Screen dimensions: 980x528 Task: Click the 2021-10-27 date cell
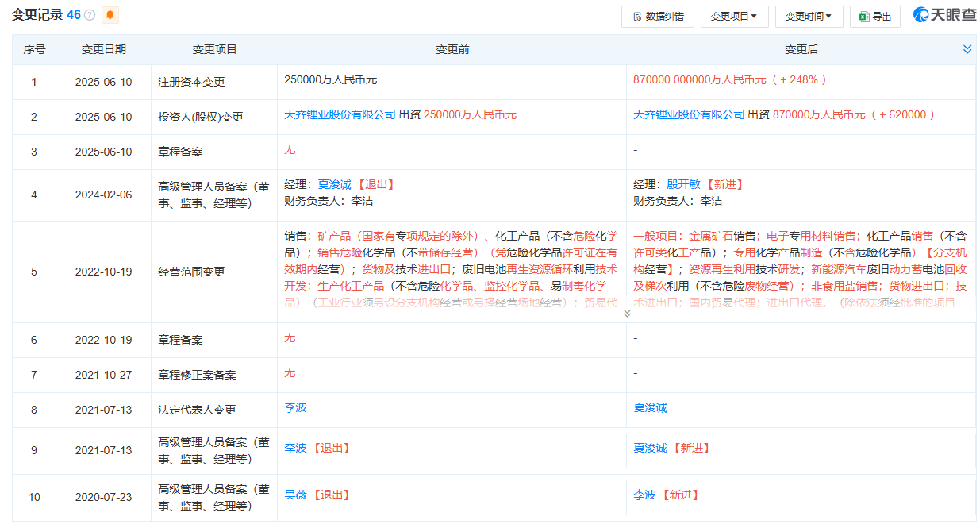click(x=103, y=375)
